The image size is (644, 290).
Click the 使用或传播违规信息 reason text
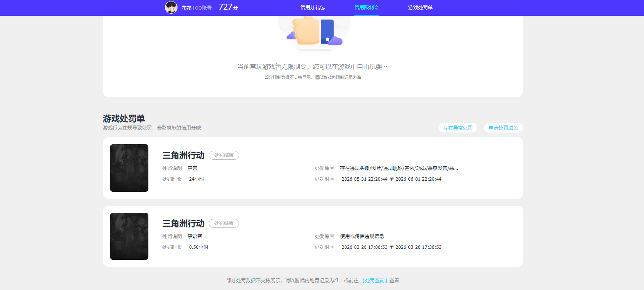(x=362, y=236)
